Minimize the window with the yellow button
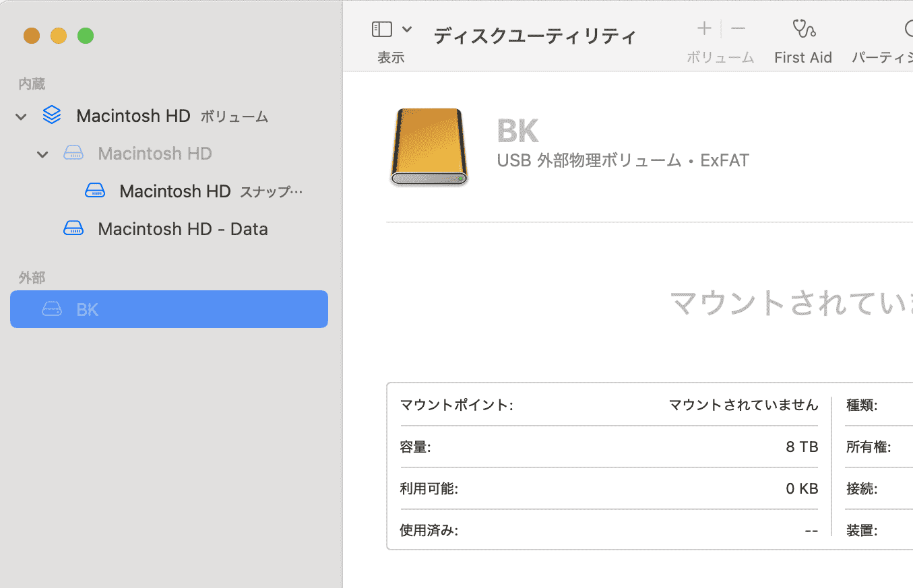Viewport: 913px width, 588px height. click(x=59, y=36)
